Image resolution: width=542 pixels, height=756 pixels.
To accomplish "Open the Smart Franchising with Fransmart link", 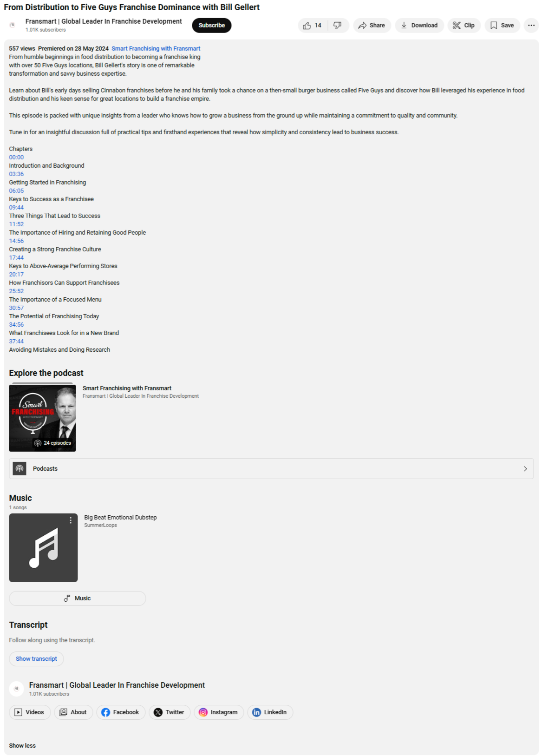I will 156,49.
